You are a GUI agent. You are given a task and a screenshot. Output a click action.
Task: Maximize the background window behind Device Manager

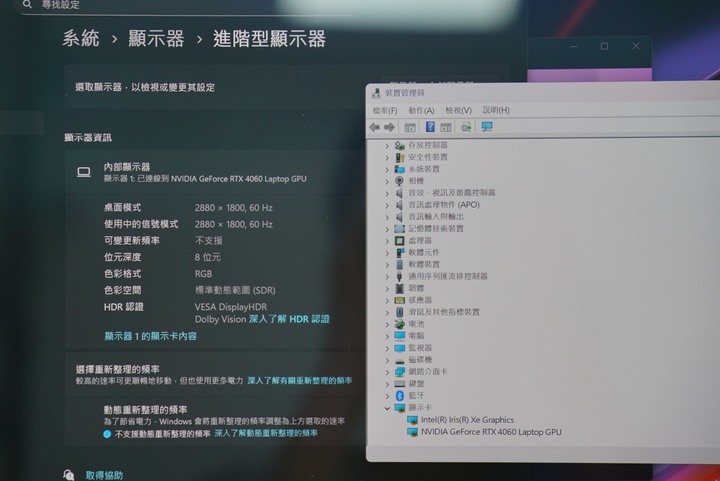(x=604, y=46)
